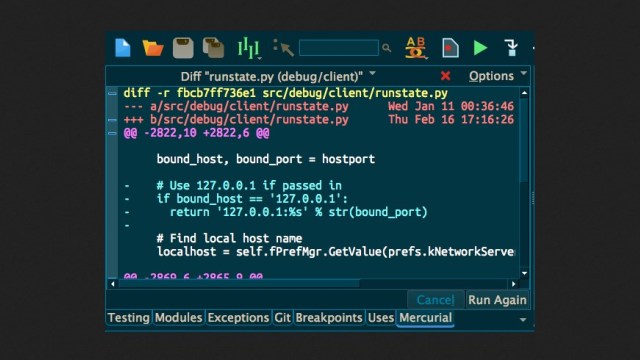Save all files with the stacked disks icon
This screenshot has width=640, height=360.
[x=213, y=48]
